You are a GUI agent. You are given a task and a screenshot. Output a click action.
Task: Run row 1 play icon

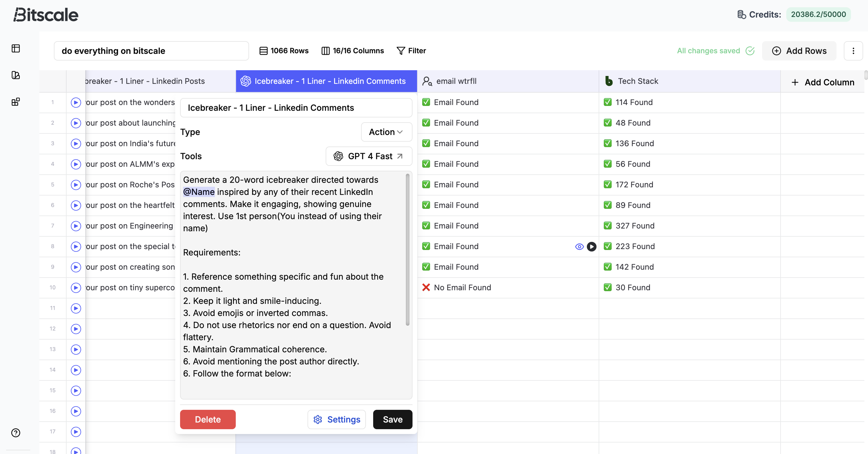pos(76,103)
